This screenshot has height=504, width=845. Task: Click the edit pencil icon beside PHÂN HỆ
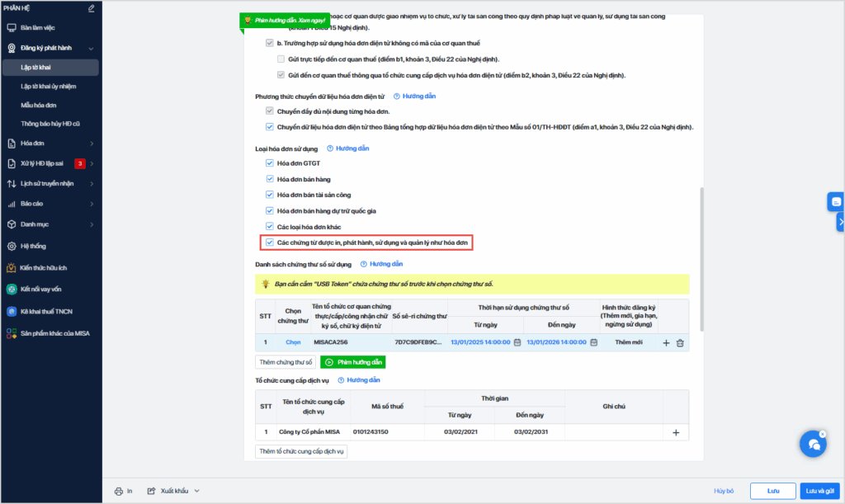pyautogui.click(x=91, y=8)
